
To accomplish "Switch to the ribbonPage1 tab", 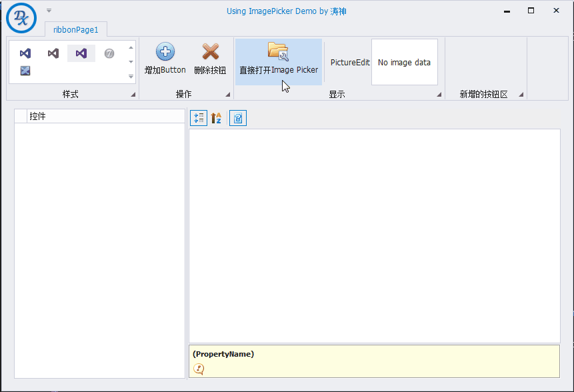I will click(75, 29).
